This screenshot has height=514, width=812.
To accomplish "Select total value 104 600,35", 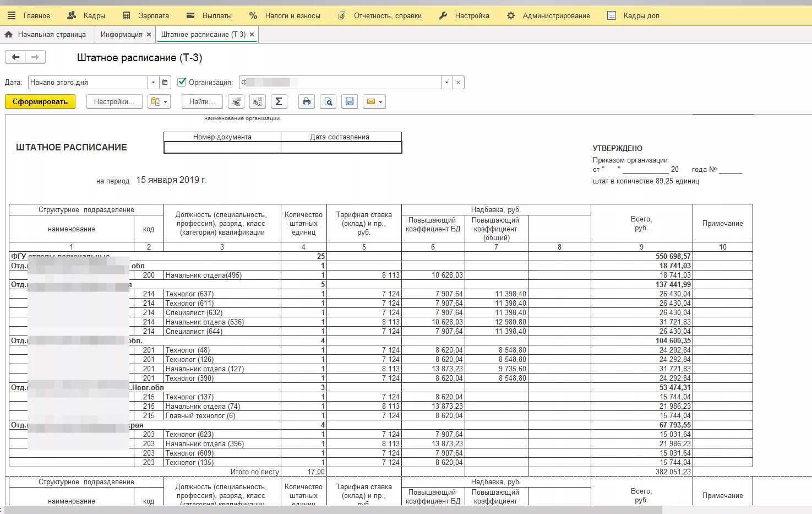I will (x=673, y=341).
